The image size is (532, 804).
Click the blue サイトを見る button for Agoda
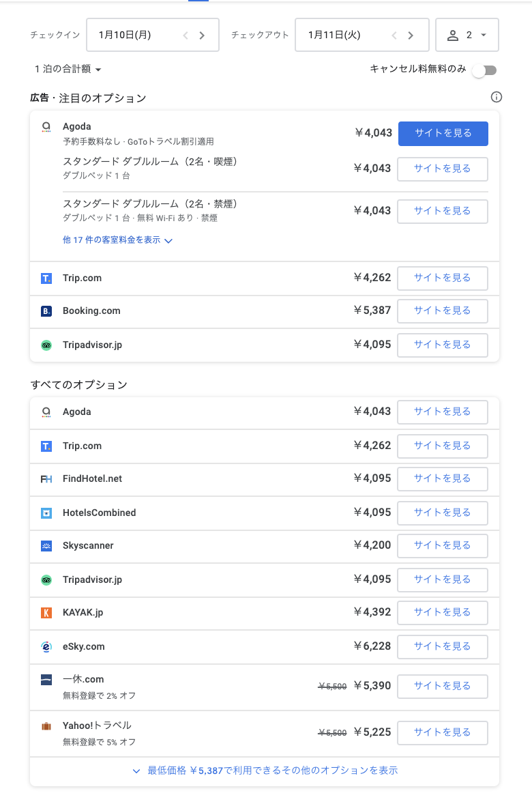pyautogui.click(x=443, y=133)
